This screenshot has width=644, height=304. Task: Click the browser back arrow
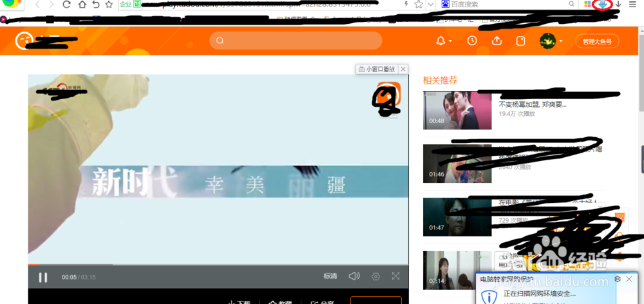point(37,5)
